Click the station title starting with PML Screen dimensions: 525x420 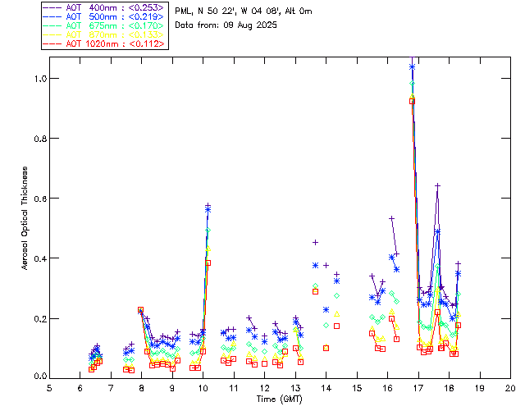244,11
